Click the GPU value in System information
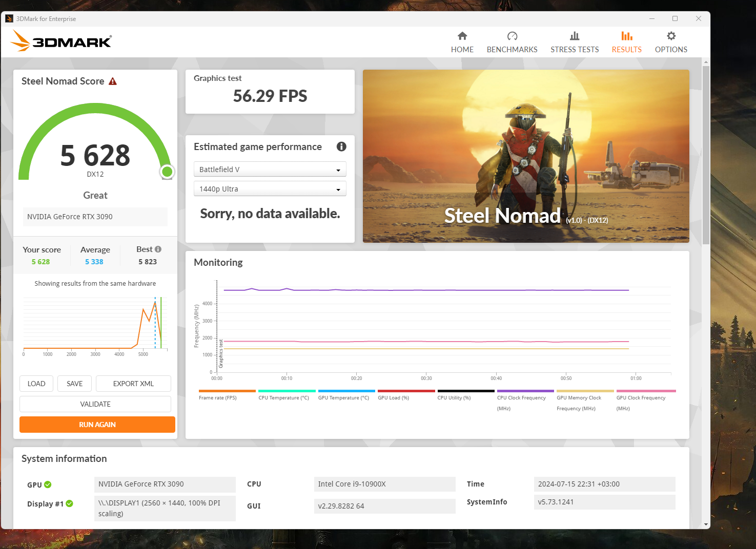The width and height of the screenshot is (756, 549). click(165, 484)
